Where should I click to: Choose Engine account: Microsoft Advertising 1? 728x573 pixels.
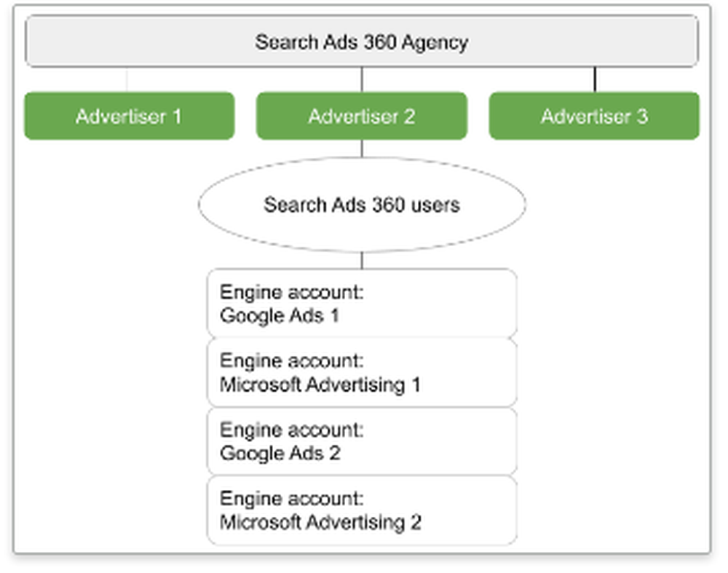362,372
